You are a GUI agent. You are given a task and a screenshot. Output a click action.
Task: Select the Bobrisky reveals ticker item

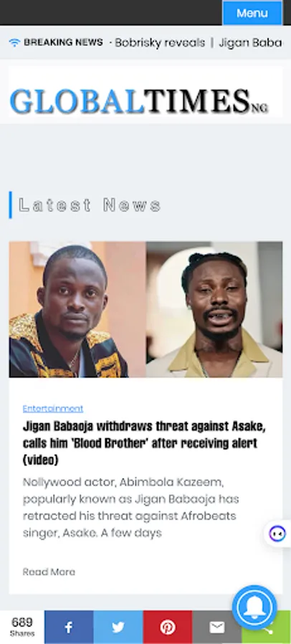pyautogui.click(x=160, y=43)
